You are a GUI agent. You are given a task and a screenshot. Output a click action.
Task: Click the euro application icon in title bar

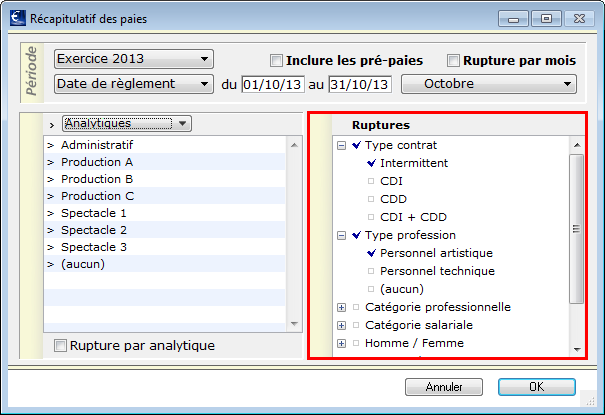coord(18,18)
